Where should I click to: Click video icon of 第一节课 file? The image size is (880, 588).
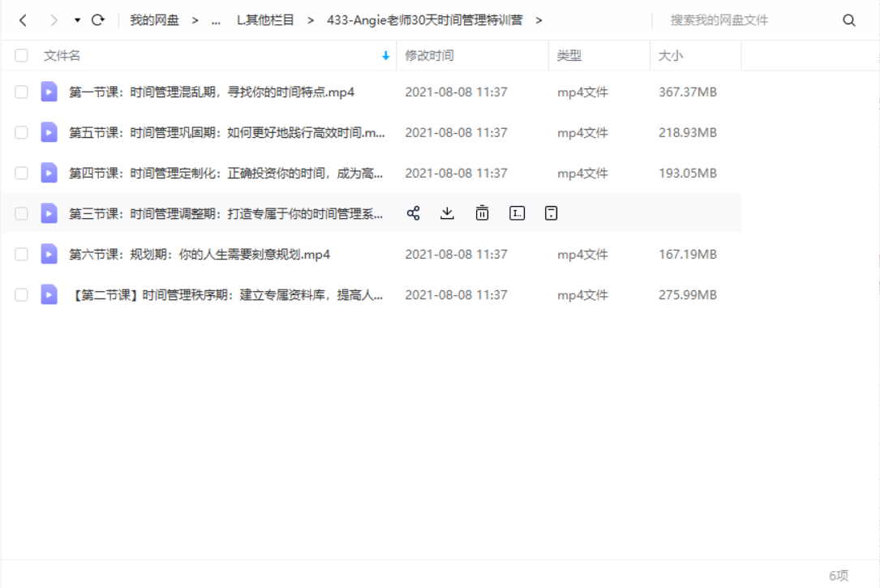[x=49, y=92]
